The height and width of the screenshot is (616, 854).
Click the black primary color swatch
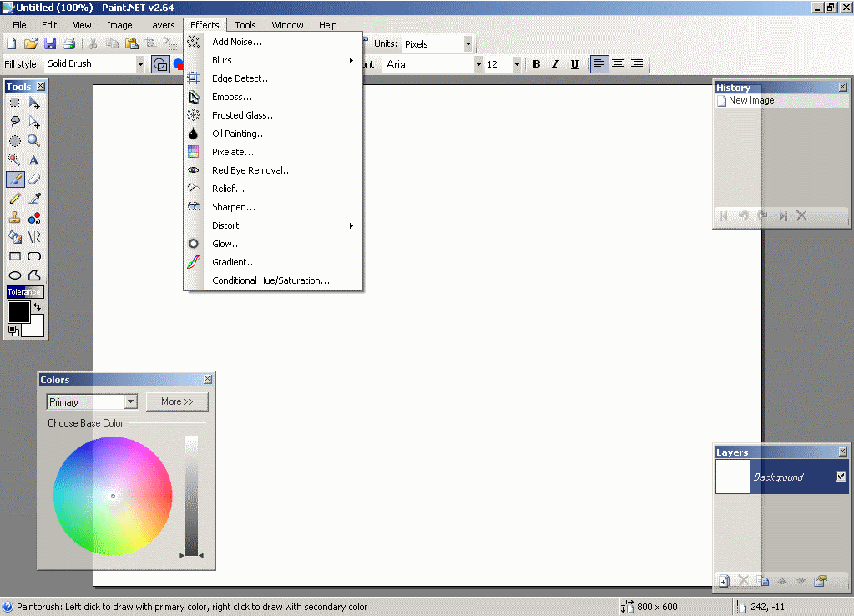point(18,312)
